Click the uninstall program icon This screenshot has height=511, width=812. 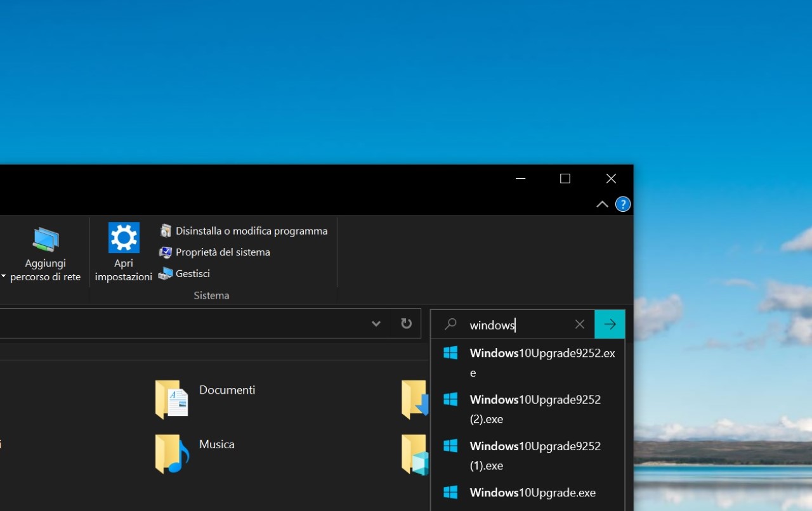tap(166, 231)
